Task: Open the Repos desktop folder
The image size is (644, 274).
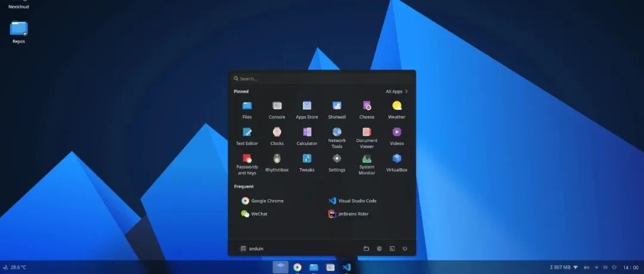Action: point(18,32)
